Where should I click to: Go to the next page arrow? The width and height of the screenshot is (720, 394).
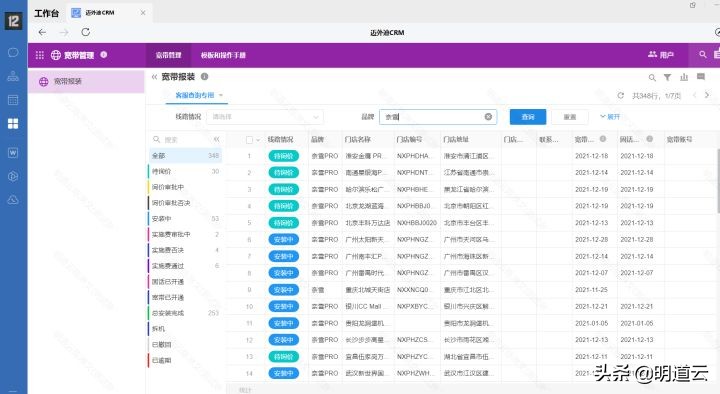[707, 95]
